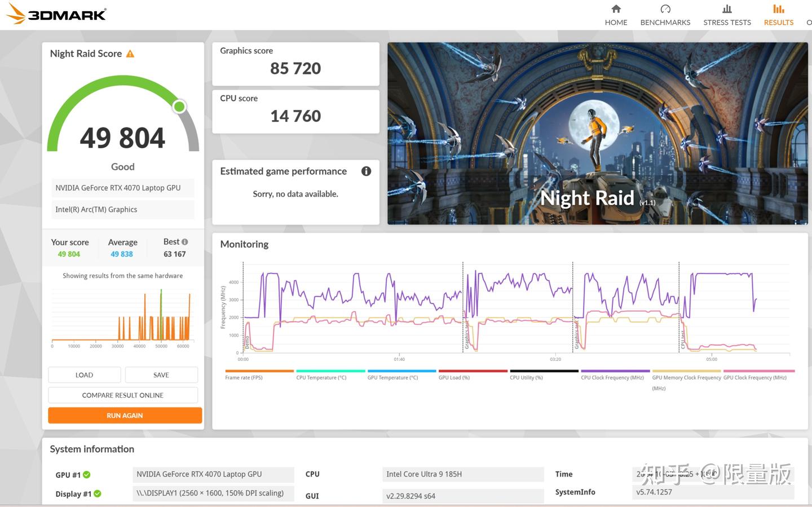Click the Monitoring panel heading
This screenshot has width=812, height=507.
pos(244,244)
